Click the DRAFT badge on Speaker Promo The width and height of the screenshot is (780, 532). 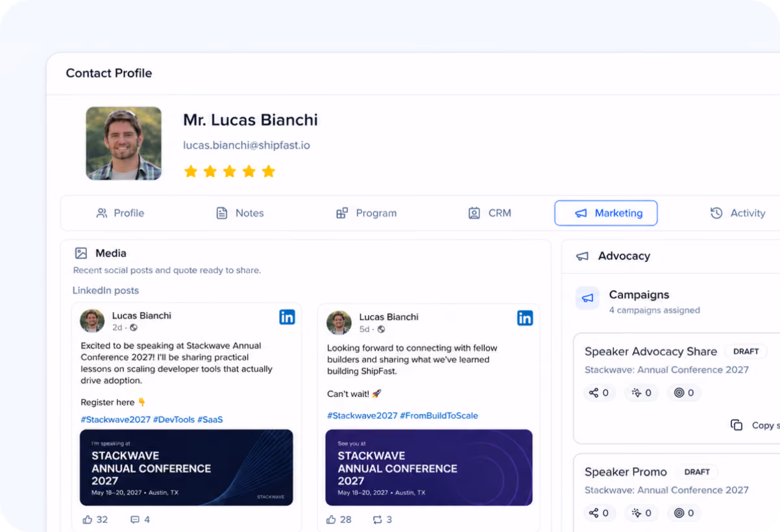coord(697,472)
